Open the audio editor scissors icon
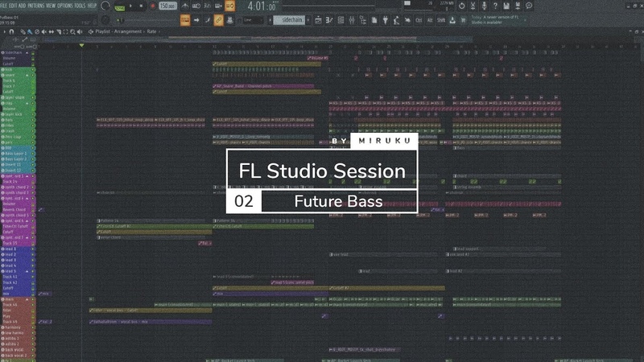644x362 pixels. tap(473, 6)
